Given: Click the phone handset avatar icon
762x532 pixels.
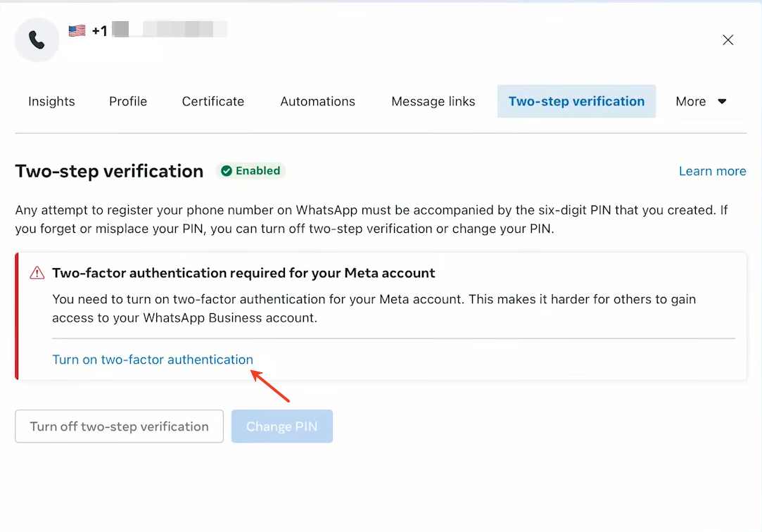Looking at the screenshot, I should click(x=37, y=40).
